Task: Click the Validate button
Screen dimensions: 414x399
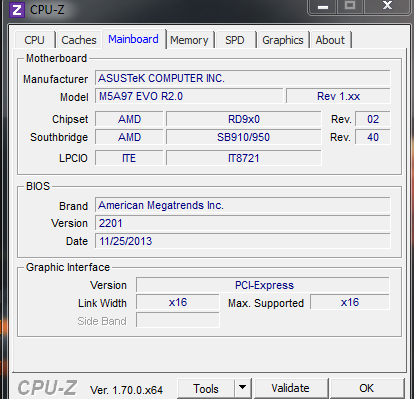Action: [x=290, y=388]
